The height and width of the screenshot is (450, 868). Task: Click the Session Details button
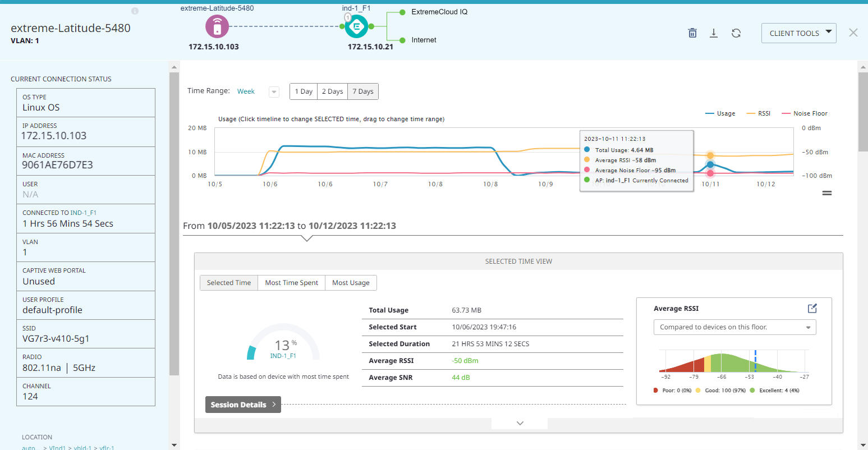click(243, 405)
